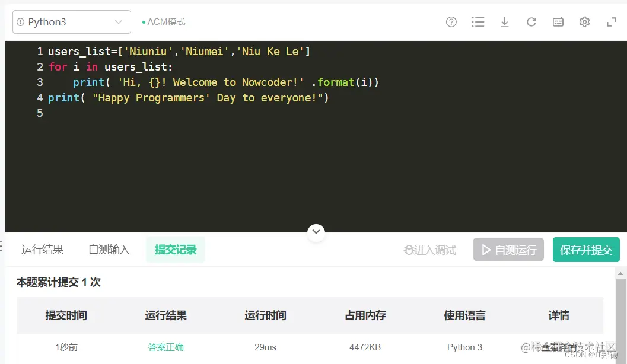Click the 占用内存 column header
627x364 pixels.
pos(365,315)
